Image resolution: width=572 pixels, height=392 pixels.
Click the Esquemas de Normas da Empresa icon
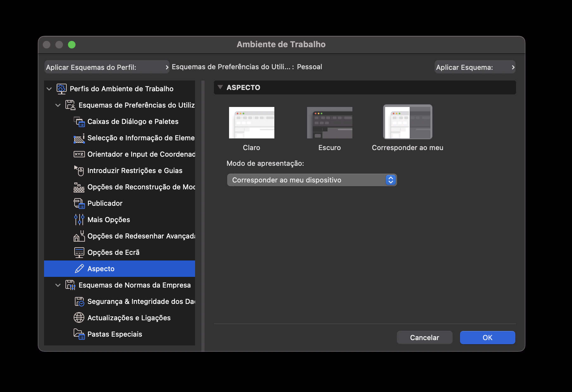70,285
